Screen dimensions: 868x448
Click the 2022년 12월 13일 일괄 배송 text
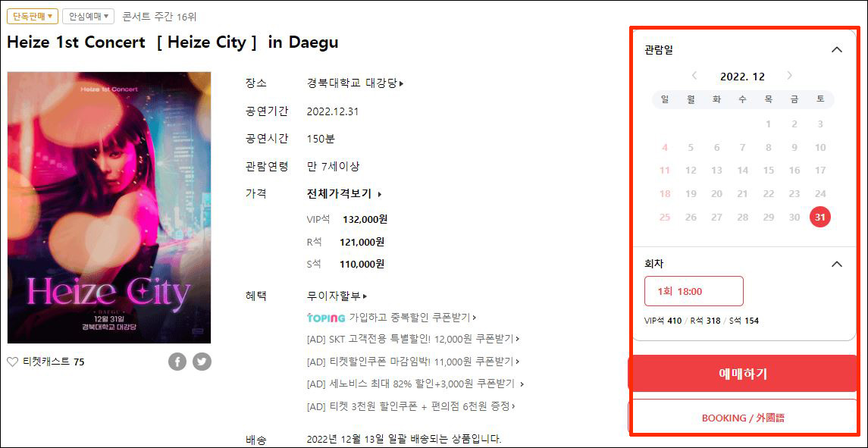tap(403, 440)
